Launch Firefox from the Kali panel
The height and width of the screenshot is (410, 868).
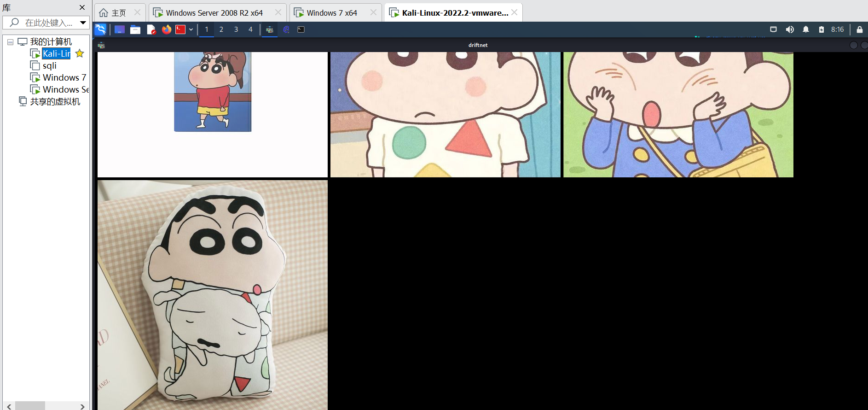coord(167,29)
